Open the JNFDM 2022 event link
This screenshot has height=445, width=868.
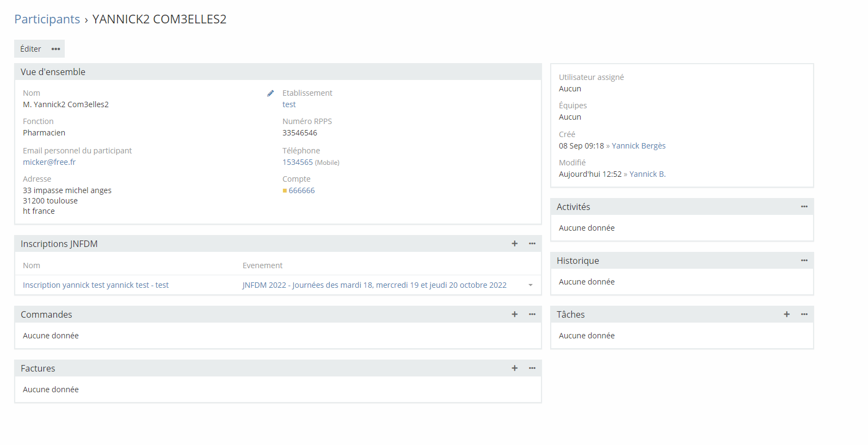click(374, 285)
